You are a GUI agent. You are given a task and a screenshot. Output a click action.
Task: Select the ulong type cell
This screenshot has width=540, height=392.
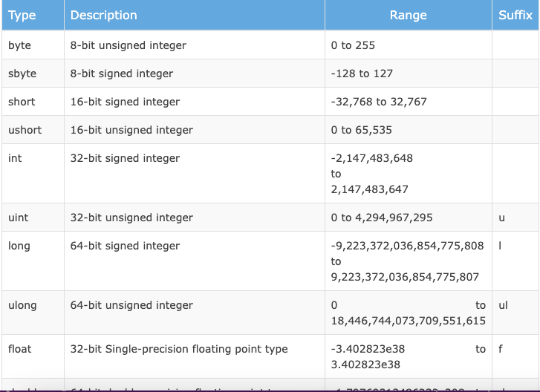22,305
